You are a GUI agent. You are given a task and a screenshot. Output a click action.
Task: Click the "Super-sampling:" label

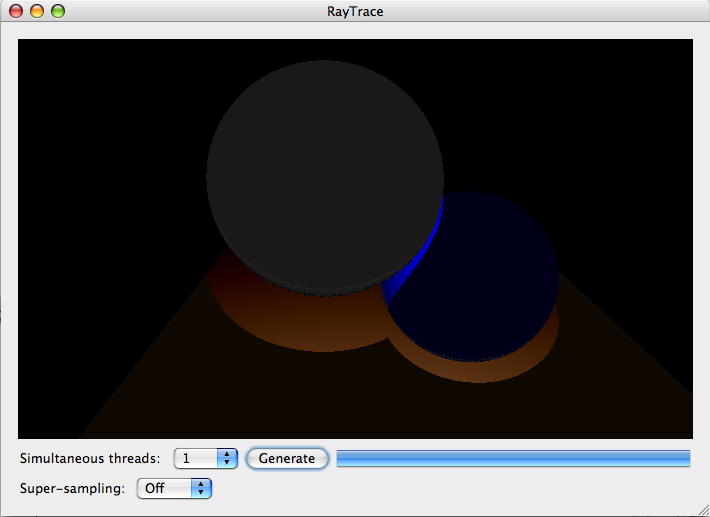(x=72, y=488)
